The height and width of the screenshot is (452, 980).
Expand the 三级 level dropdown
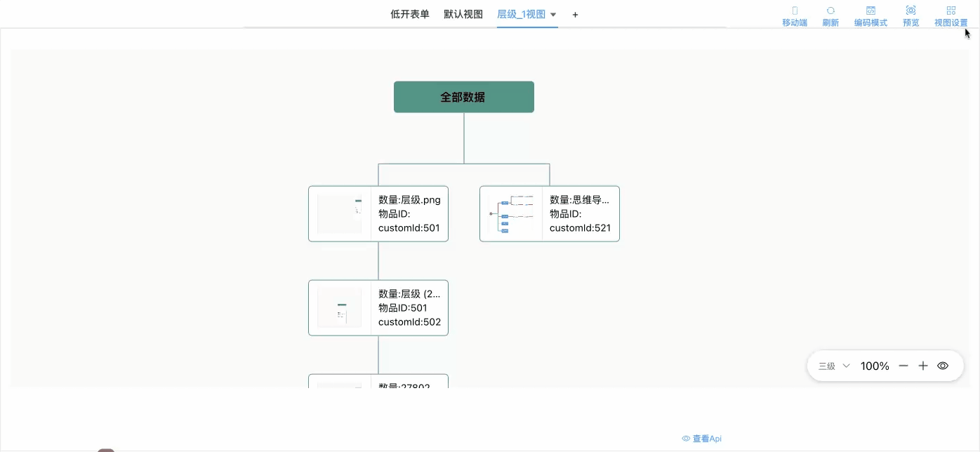[834, 366]
